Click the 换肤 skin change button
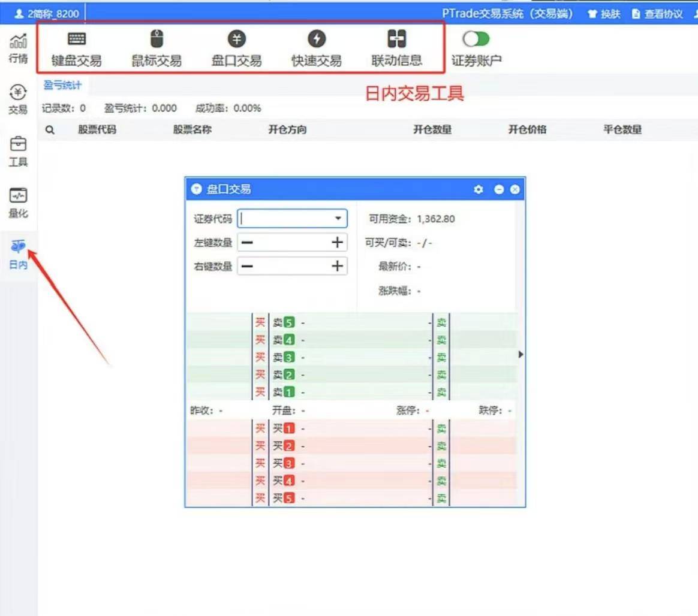 [x=604, y=14]
